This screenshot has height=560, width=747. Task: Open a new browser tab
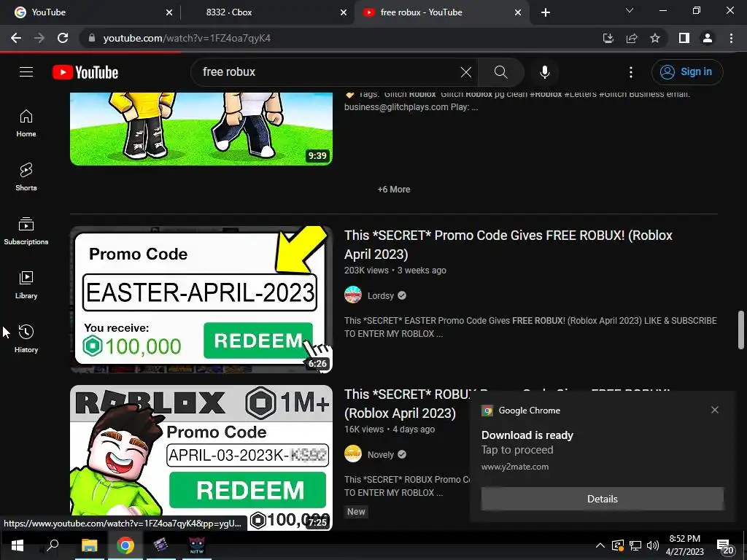[546, 12]
